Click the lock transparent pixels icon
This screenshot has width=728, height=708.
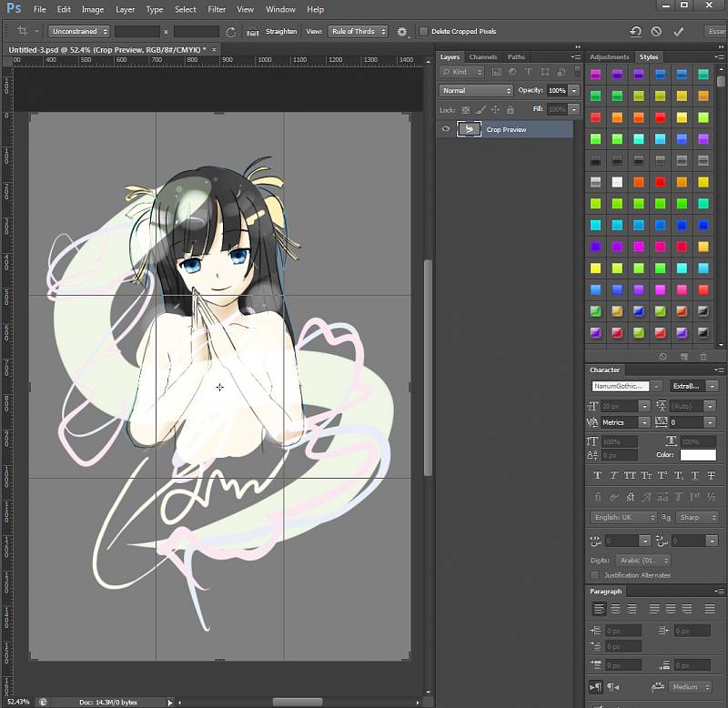tap(466, 109)
